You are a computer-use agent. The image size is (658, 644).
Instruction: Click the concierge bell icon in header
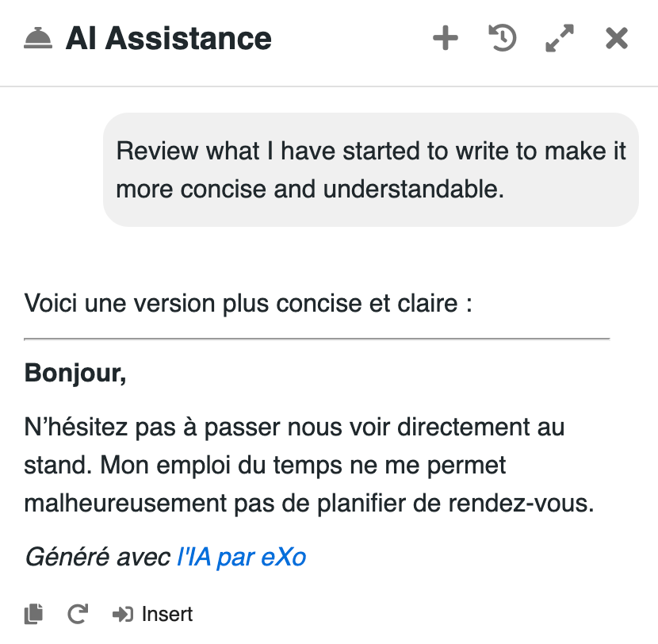38,39
